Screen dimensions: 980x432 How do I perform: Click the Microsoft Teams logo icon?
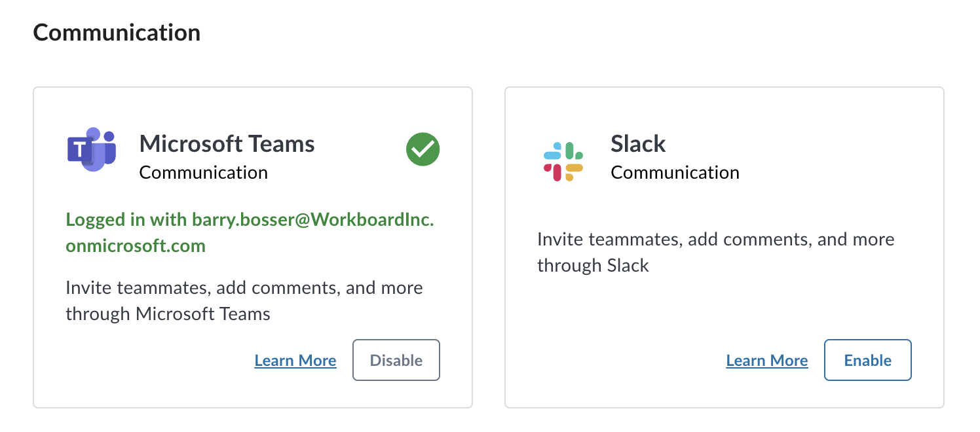pos(92,149)
